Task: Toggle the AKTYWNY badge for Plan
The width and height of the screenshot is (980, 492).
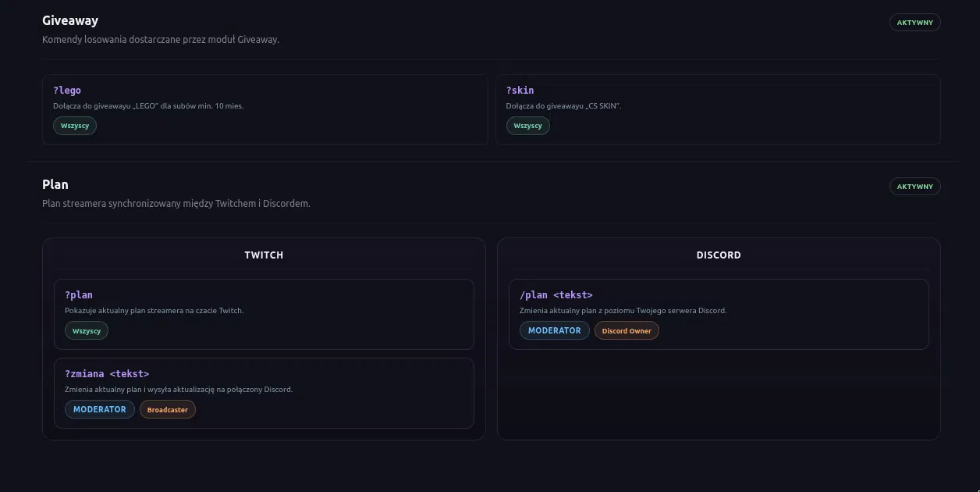Action: pyautogui.click(x=915, y=187)
